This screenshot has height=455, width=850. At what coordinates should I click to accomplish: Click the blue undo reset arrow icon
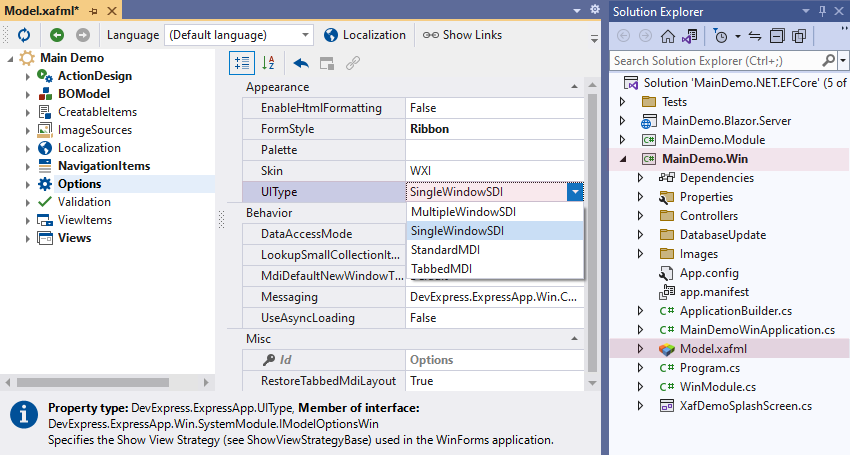click(x=301, y=63)
